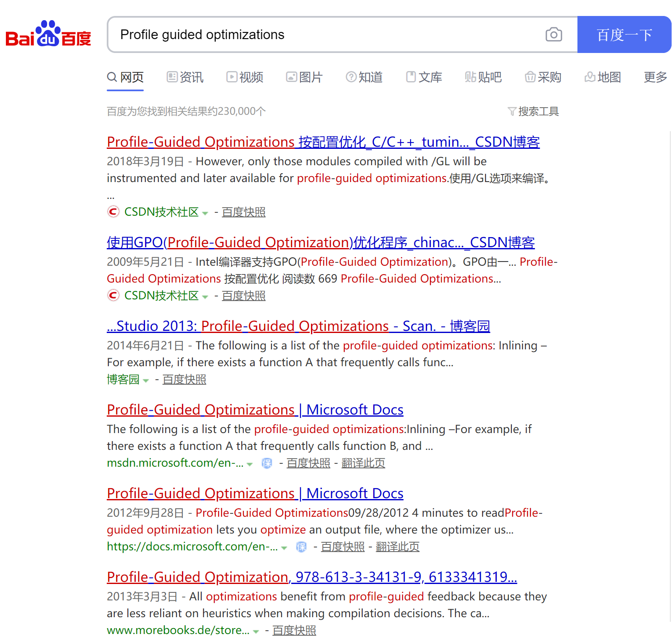This screenshot has height=642, width=672.
Task: Go to the 文库 tab
Action: point(424,77)
